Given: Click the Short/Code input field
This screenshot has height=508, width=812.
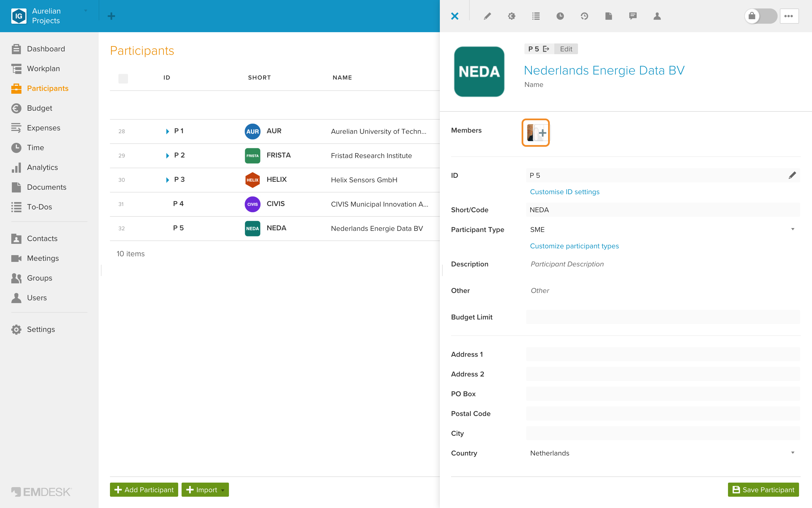Looking at the screenshot, I should click(663, 210).
